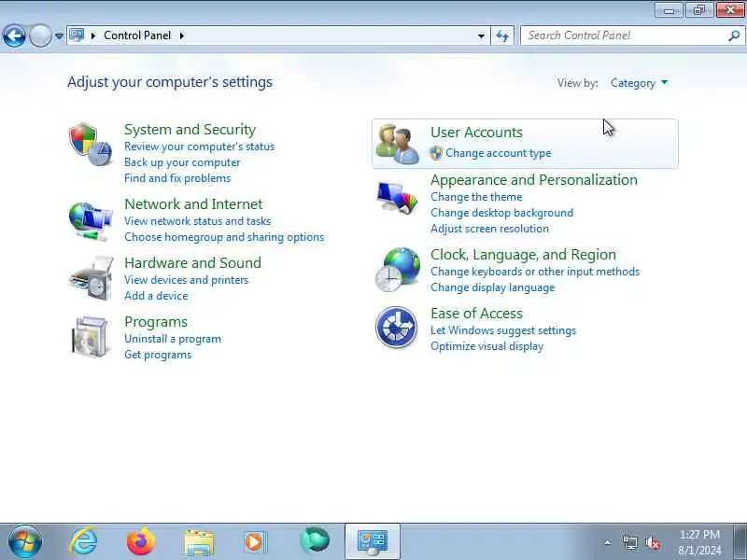The image size is (747, 560).
Task: Open the Windows Start orb
Action: pos(25,541)
